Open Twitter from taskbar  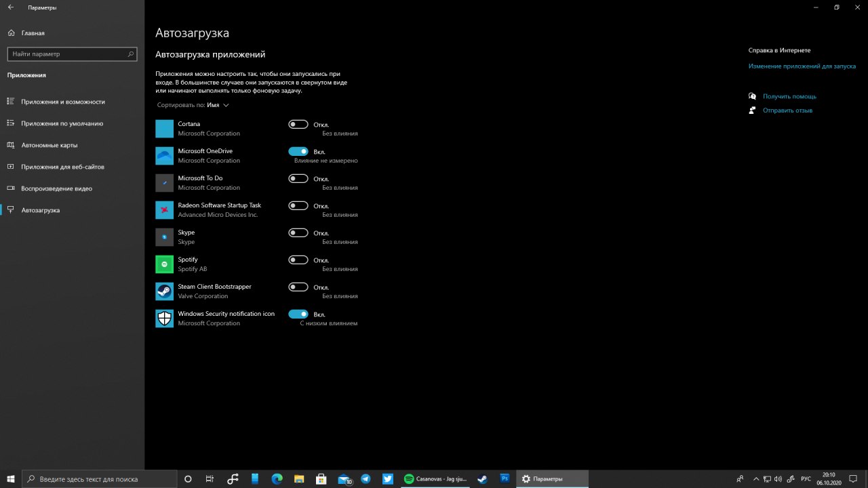387,479
